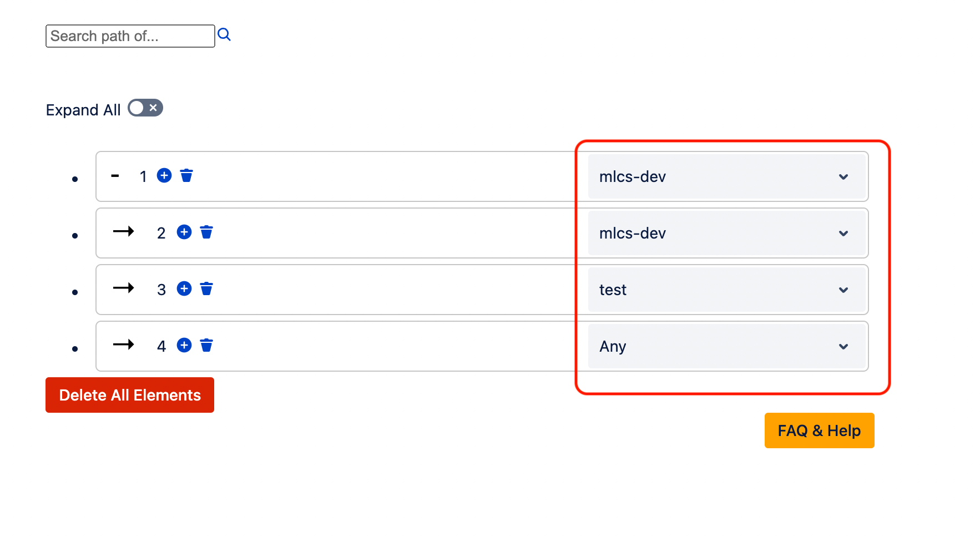This screenshot has height=537, width=980.
Task: Delete element 3 with trash icon
Action: [x=206, y=288]
